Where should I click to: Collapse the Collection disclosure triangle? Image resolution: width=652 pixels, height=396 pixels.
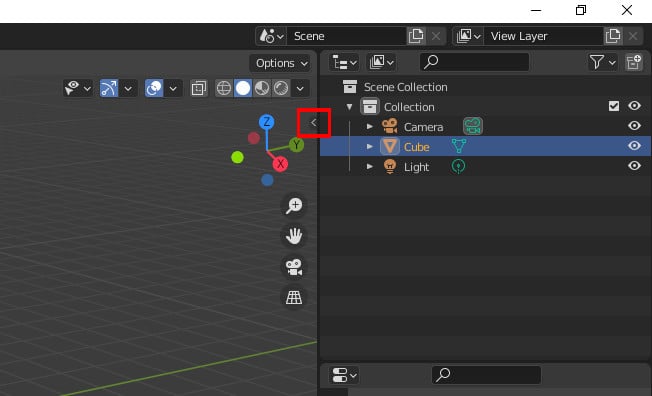[349, 107]
